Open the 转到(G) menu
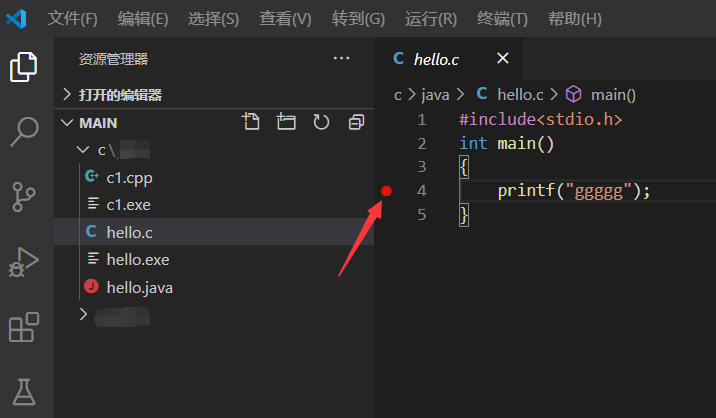Image resolution: width=716 pixels, height=418 pixels. click(x=358, y=19)
